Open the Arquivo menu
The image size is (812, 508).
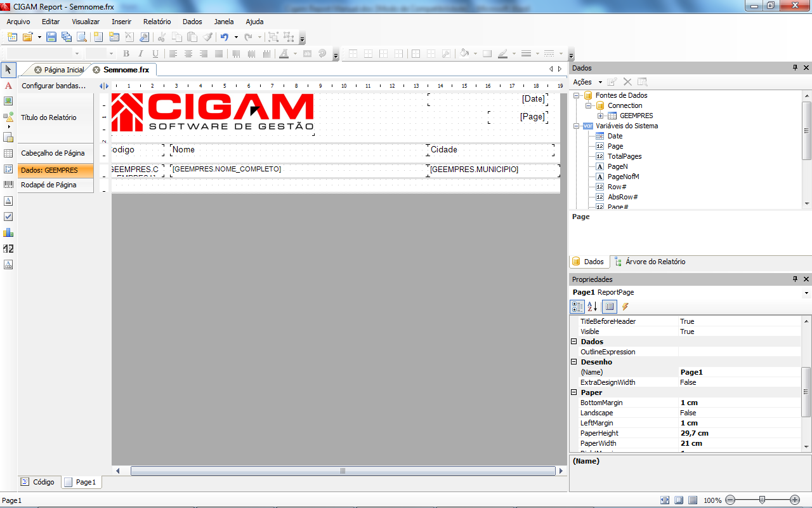pos(18,22)
